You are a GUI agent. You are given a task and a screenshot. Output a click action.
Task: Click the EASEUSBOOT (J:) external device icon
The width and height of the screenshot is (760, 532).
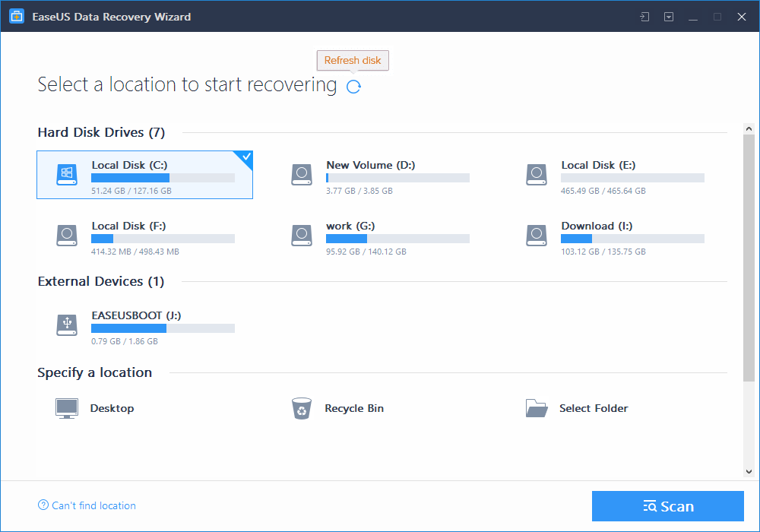pyautogui.click(x=66, y=325)
